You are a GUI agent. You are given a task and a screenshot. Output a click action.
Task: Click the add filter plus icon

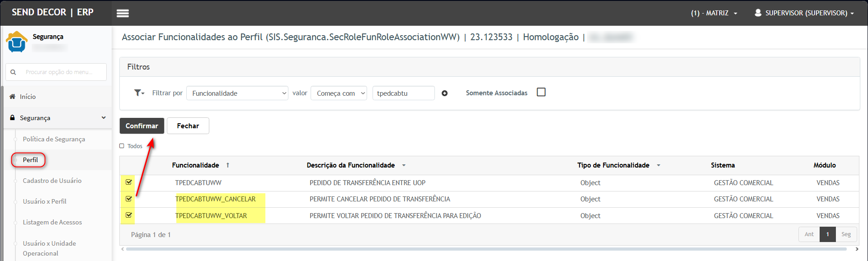tap(444, 93)
